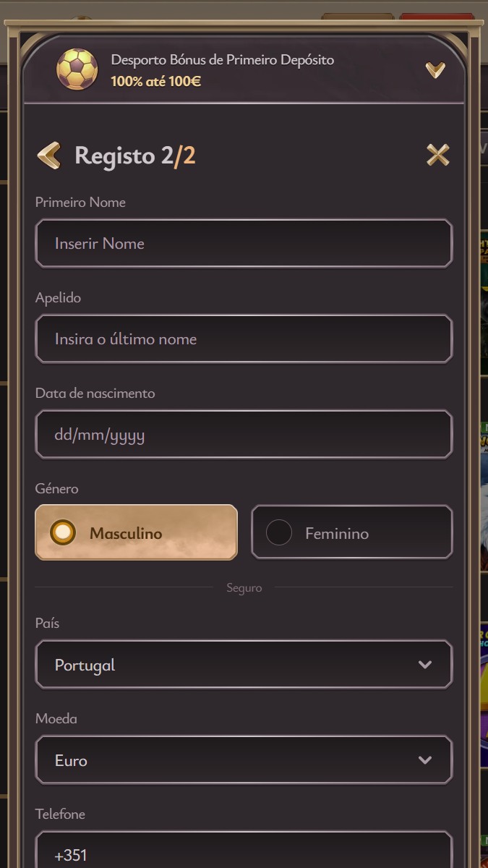Image resolution: width=488 pixels, height=868 pixels.
Task: Click the 'Registo 2/2' heading
Action: (x=135, y=156)
